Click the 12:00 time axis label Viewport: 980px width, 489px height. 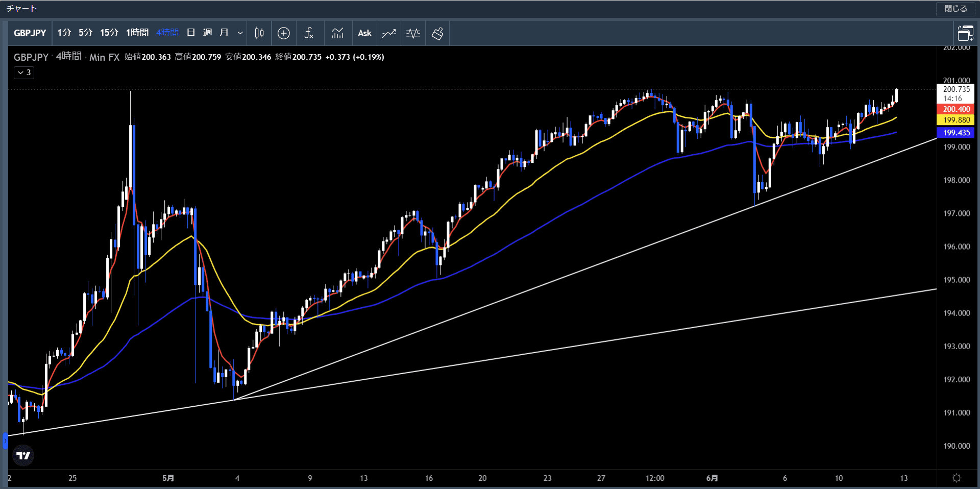[x=655, y=478]
